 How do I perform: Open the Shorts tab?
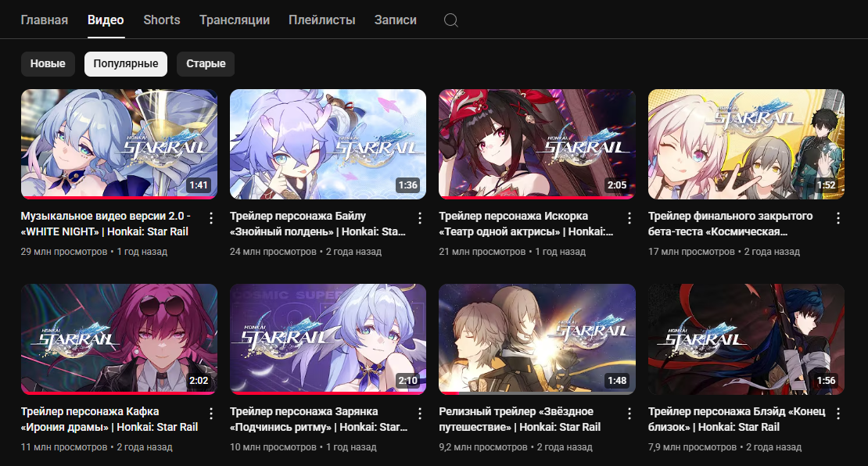click(162, 20)
